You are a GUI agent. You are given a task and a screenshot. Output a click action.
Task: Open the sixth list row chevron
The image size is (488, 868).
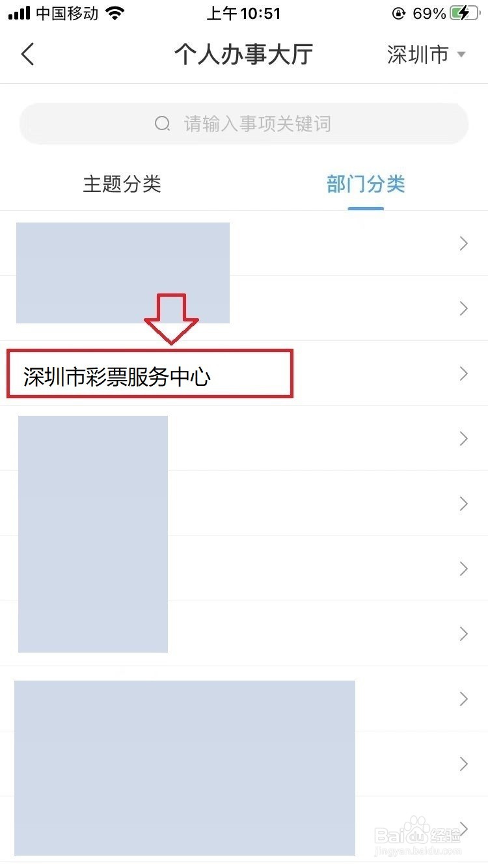[464, 569]
